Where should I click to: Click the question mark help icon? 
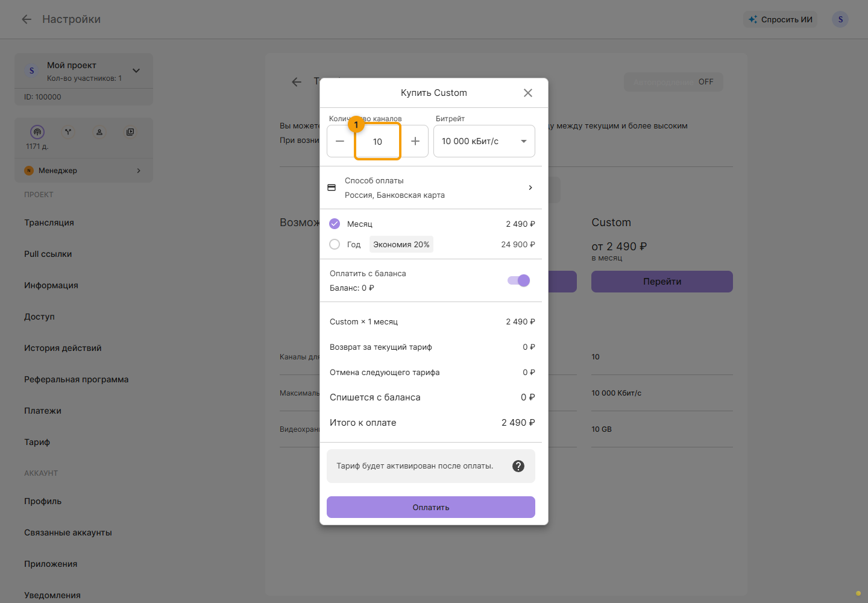518,466
